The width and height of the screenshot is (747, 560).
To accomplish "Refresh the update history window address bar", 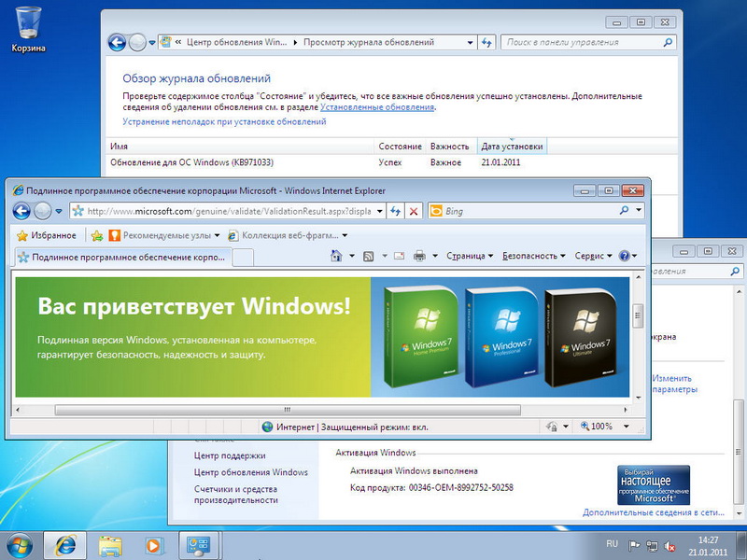I will (486, 42).
